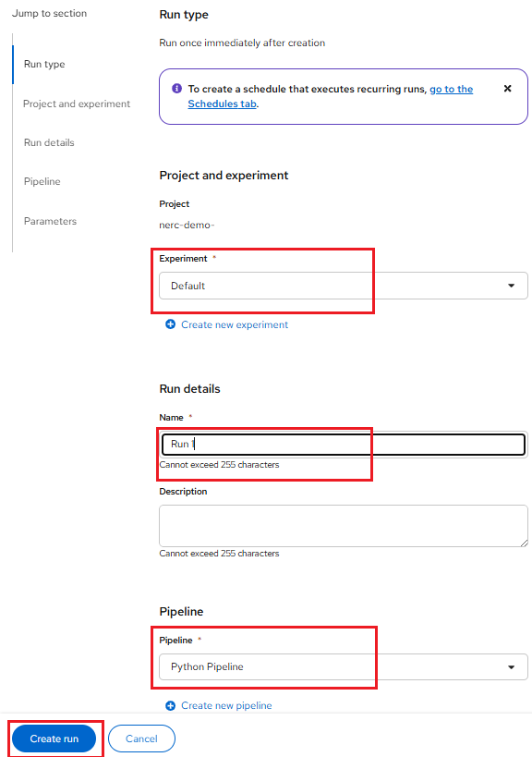The image size is (532, 757).
Task: Click Create new experiment link
Action: pos(235,324)
